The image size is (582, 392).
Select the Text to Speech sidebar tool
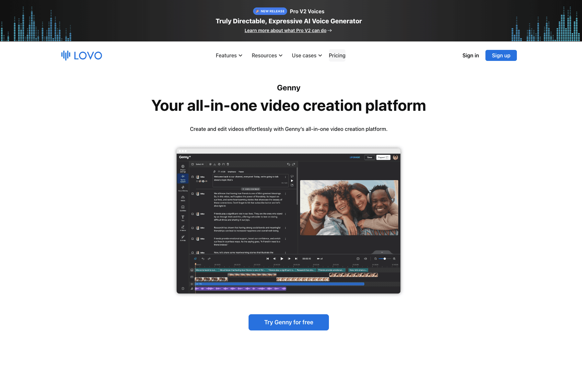tap(183, 178)
